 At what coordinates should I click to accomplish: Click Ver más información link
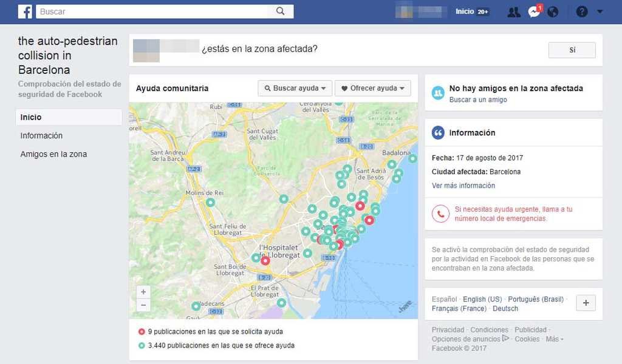pos(463,186)
